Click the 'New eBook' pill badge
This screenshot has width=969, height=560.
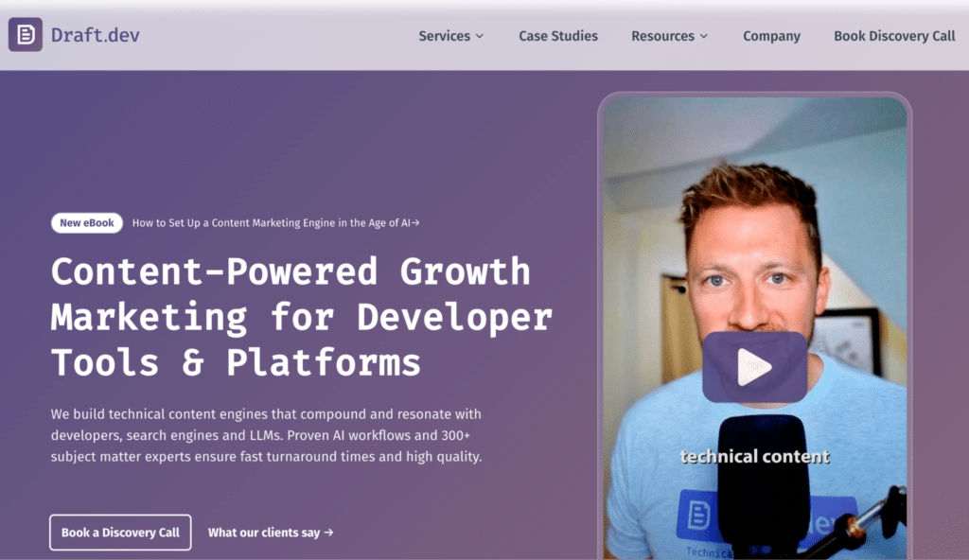[86, 222]
